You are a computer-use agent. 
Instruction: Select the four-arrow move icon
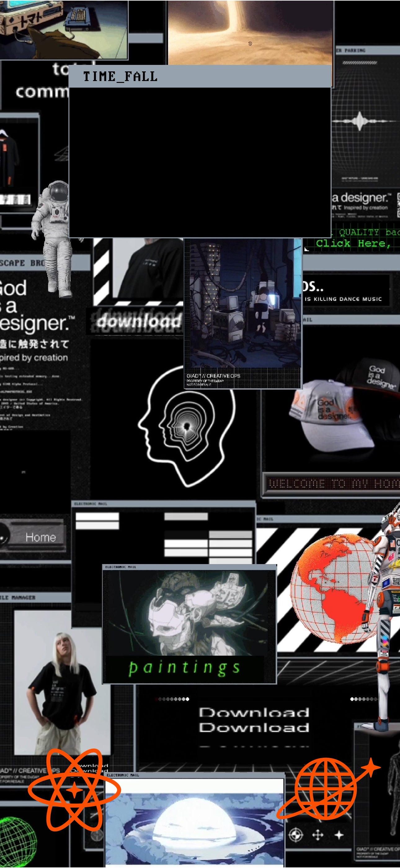[x=318, y=835]
